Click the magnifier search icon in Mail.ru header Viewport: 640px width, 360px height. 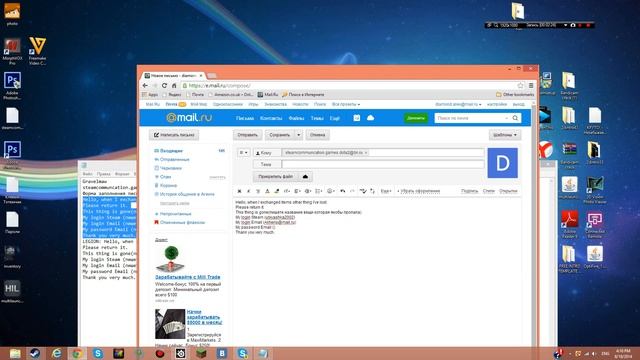516,118
